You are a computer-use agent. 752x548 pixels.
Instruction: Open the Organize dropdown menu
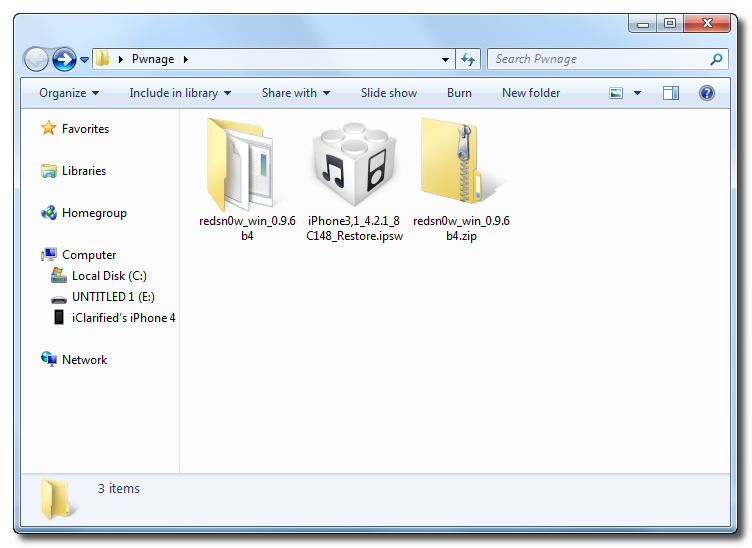(69, 93)
